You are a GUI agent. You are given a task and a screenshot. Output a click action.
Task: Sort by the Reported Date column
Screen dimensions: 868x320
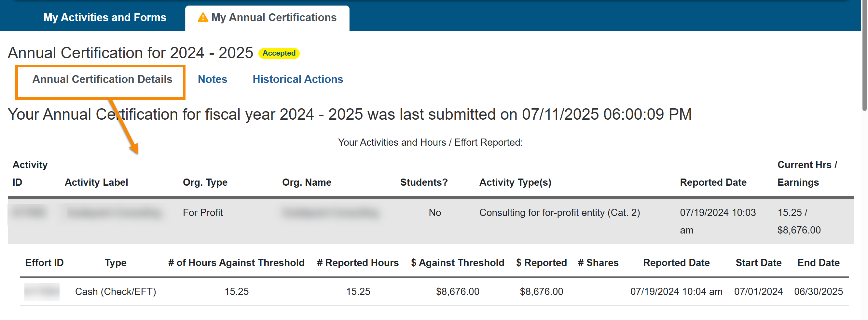click(x=713, y=182)
